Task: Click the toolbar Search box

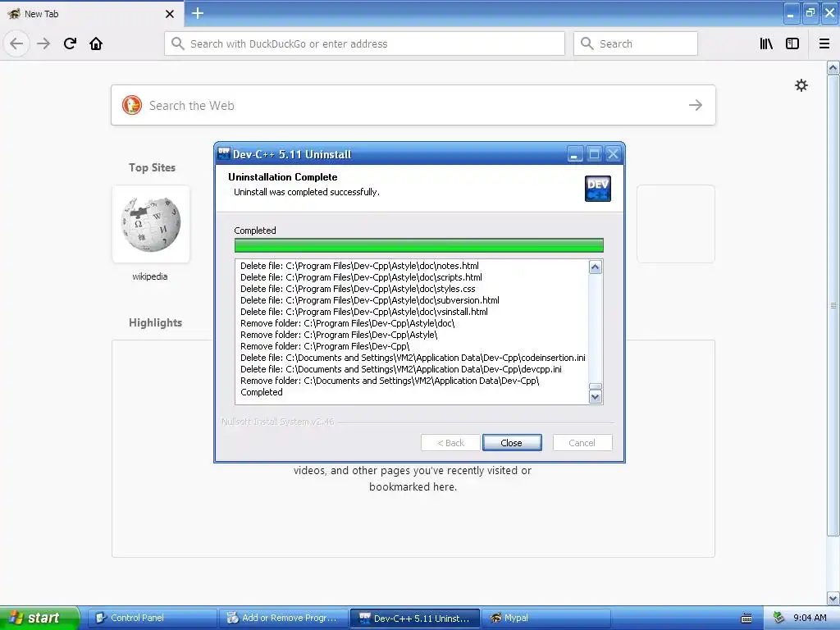Action: click(x=636, y=43)
